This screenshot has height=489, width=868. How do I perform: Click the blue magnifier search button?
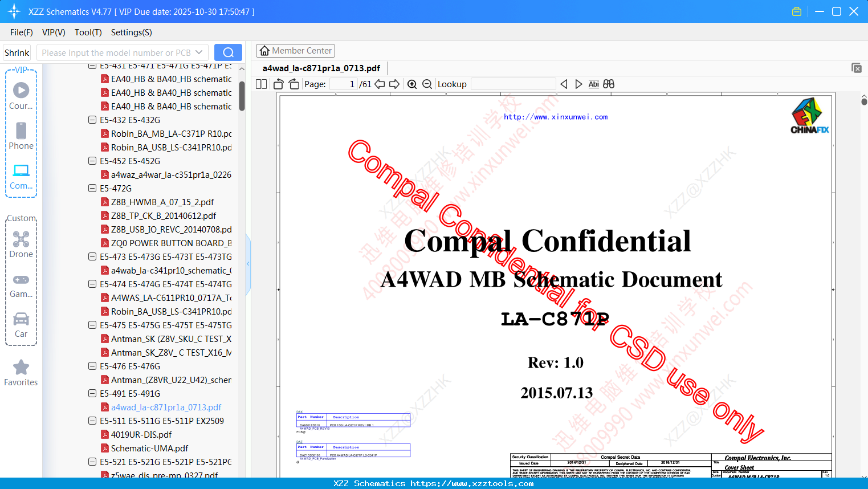click(228, 52)
